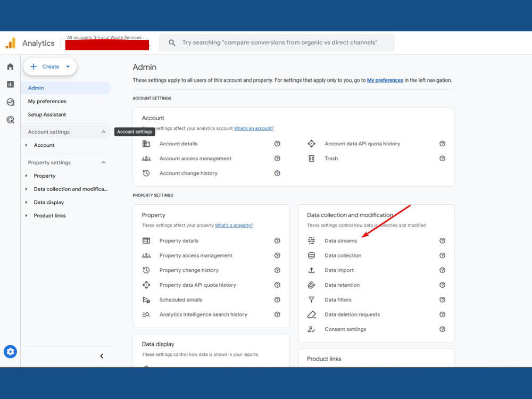
Task: Expand the Property tree item arrow
Action: pos(27,176)
